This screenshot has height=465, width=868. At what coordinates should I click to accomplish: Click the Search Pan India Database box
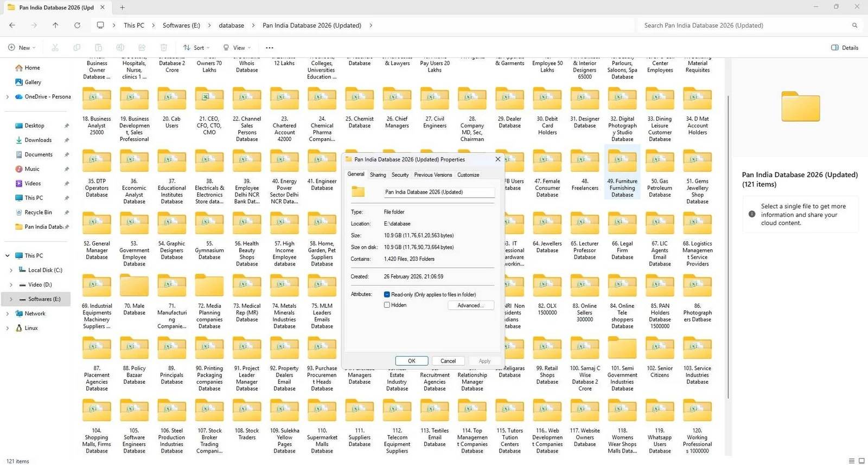(x=749, y=25)
